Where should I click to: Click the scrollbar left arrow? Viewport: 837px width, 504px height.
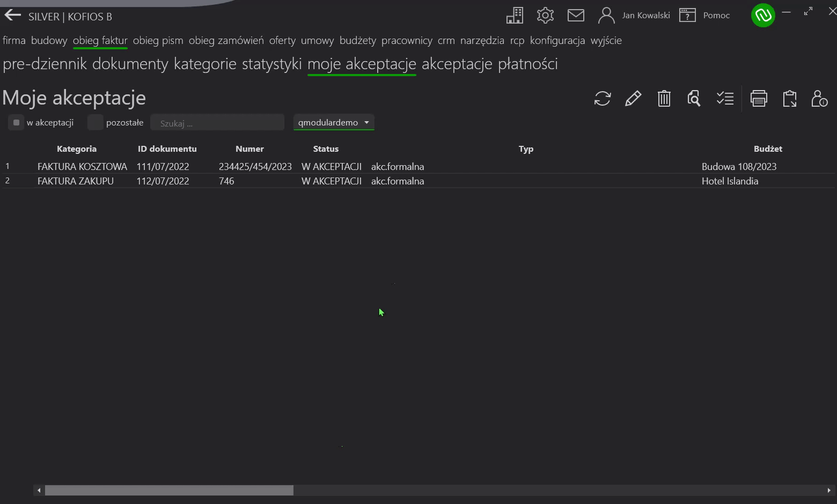39,490
